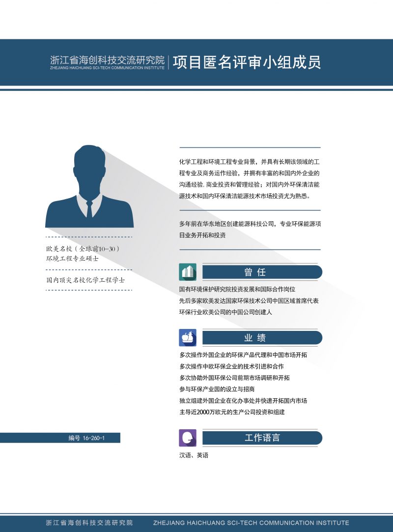Select the line 环保行业欧美公司的中国公司创建人
This screenshot has width=393, height=532.
(225, 312)
